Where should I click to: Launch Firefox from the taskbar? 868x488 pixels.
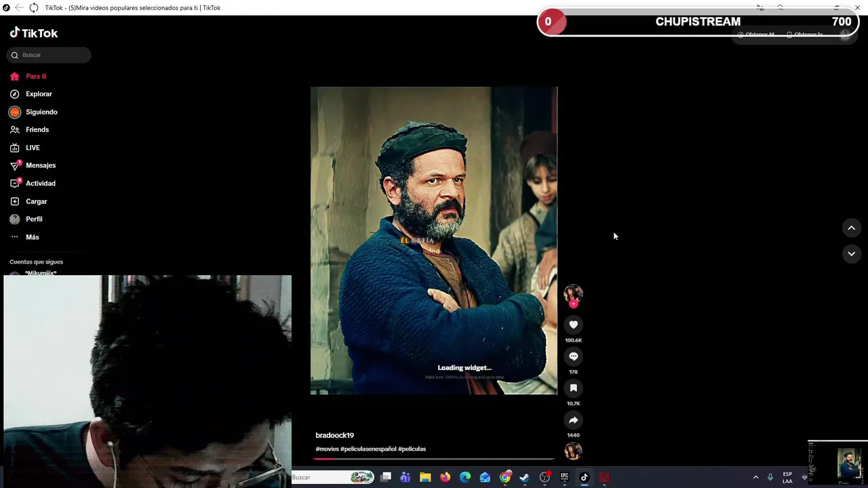pos(445,477)
